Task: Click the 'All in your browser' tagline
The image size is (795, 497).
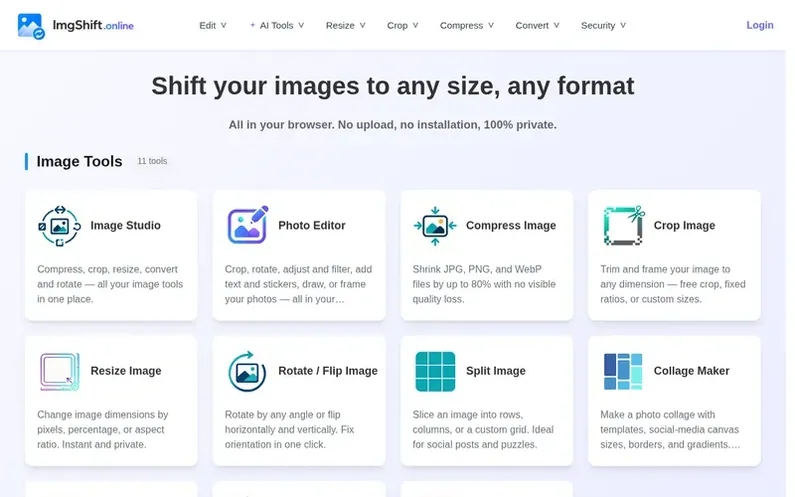Action: 392,125
